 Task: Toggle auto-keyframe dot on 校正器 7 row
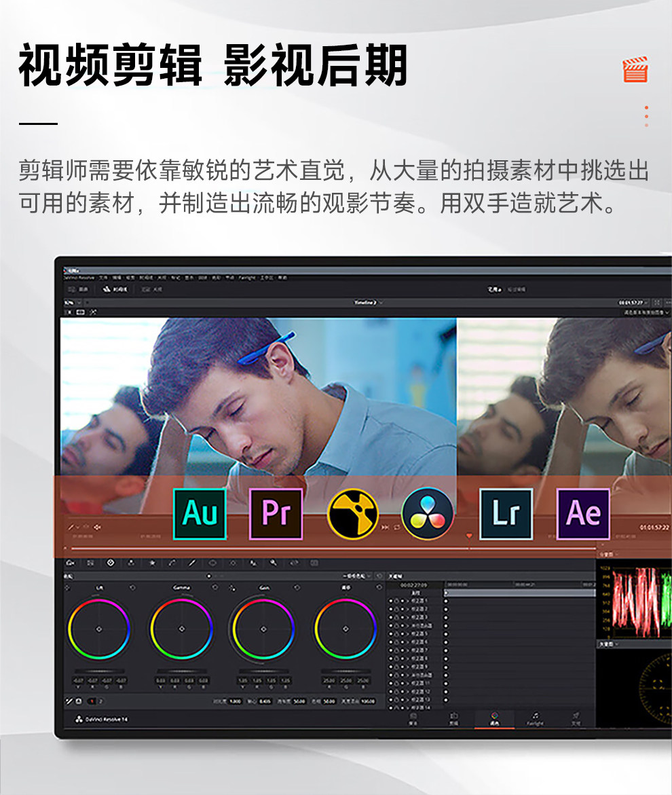click(x=402, y=650)
